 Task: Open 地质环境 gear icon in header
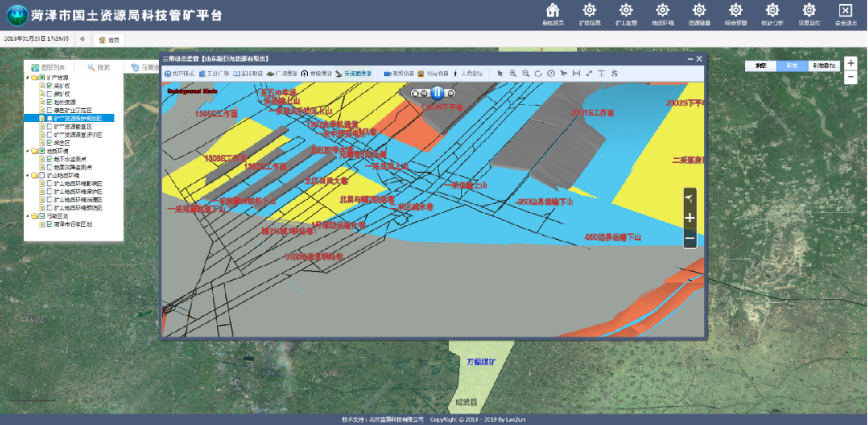(662, 11)
